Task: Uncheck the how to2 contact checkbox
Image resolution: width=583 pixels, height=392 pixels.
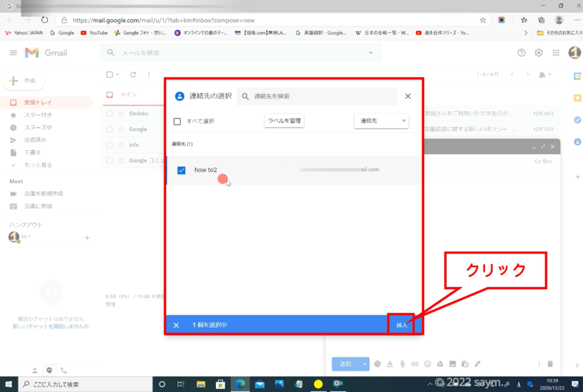Action: coord(182,170)
